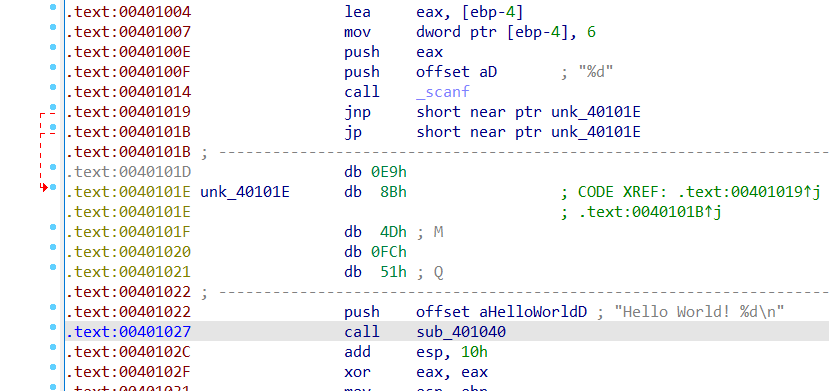Select highlighted address .text:00401027
829x391 pixels.
click(128, 332)
